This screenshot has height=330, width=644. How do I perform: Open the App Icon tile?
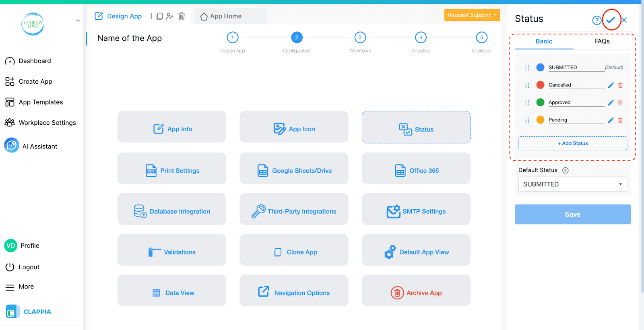click(294, 127)
